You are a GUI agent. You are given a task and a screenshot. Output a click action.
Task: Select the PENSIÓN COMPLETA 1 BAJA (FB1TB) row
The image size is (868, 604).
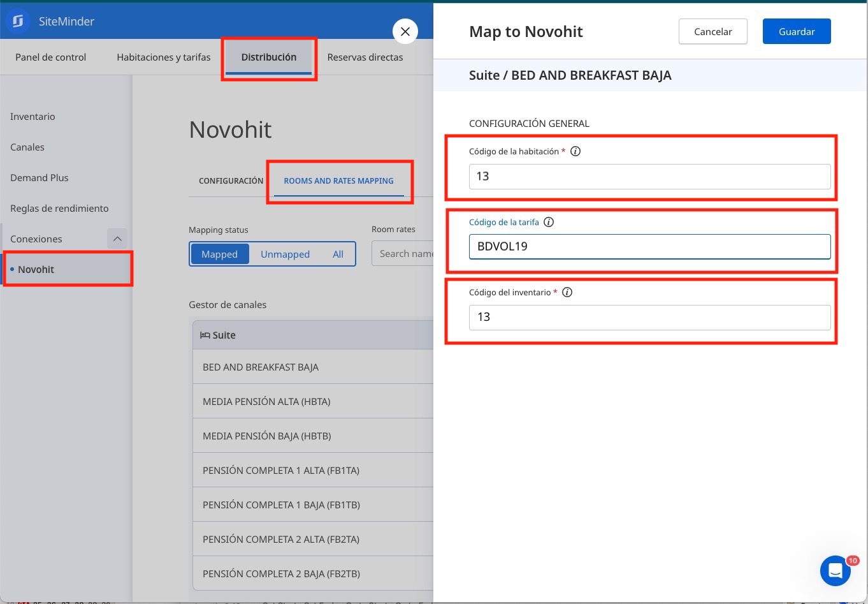tap(313, 505)
